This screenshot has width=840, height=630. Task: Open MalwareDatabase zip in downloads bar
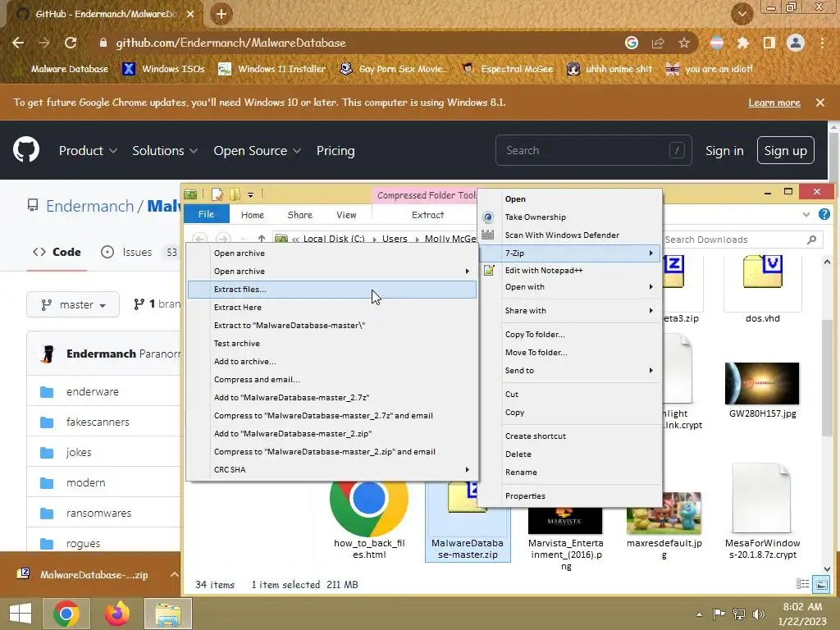84,574
